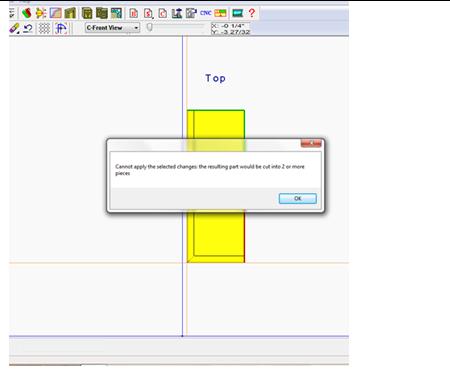
Task: Click the zoom slider handle
Action: pyautogui.click(x=150, y=27)
